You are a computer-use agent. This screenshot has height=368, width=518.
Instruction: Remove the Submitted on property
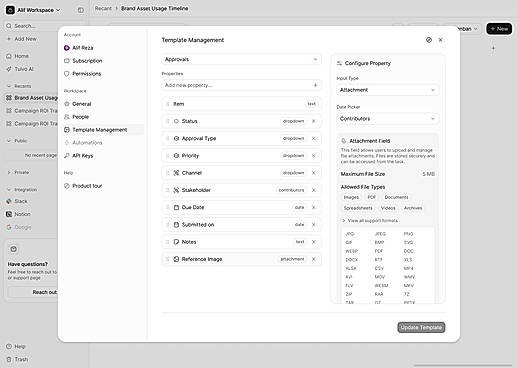[x=313, y=225]
